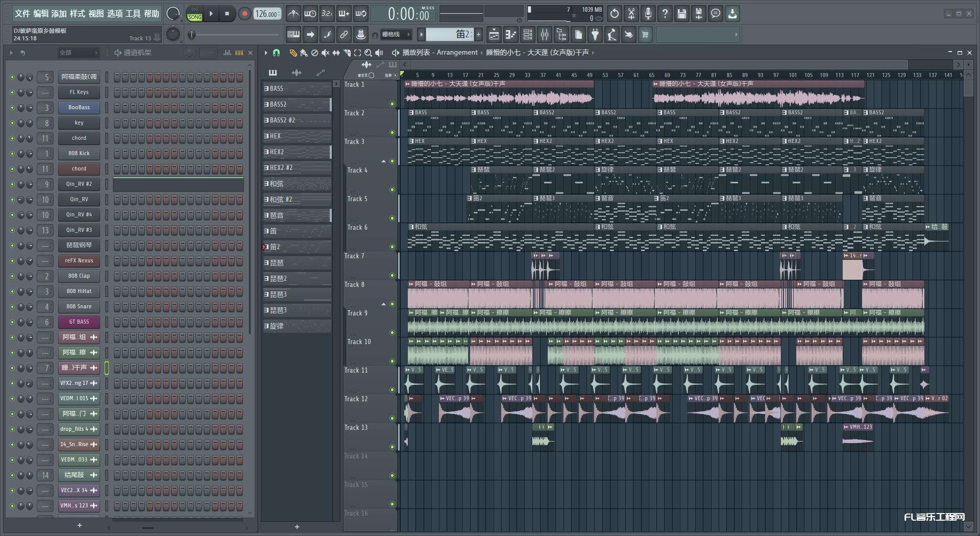Toggle loop recording icon

(361, 14)
